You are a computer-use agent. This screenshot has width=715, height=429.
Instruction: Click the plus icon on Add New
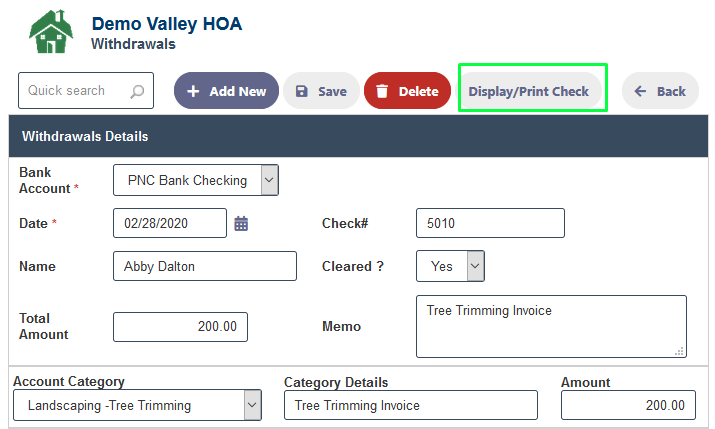click(x=193, y=91)
